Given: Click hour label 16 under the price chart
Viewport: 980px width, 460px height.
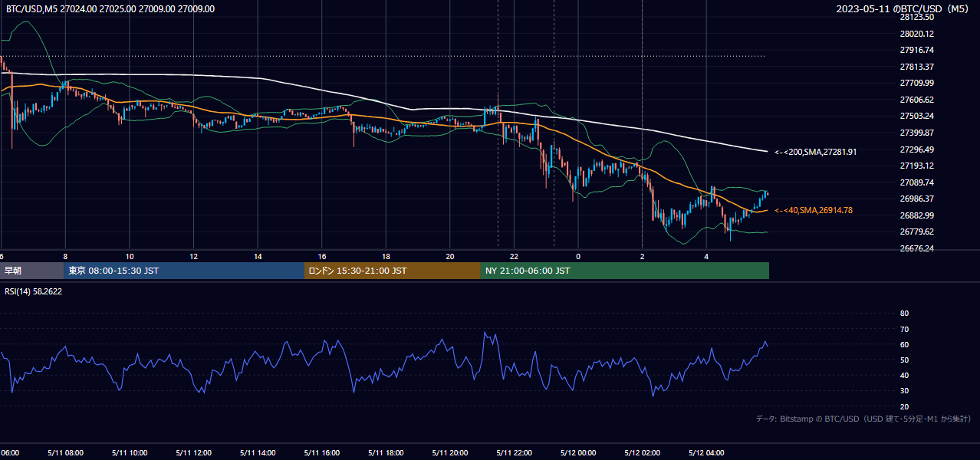Looking at the screenshot, I should [322, 256].
